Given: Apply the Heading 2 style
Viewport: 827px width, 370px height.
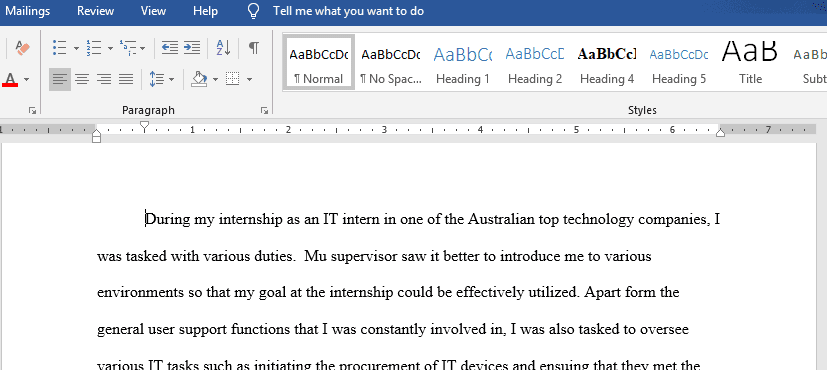Looking at the screenshot, I should (x=535, y=62).
